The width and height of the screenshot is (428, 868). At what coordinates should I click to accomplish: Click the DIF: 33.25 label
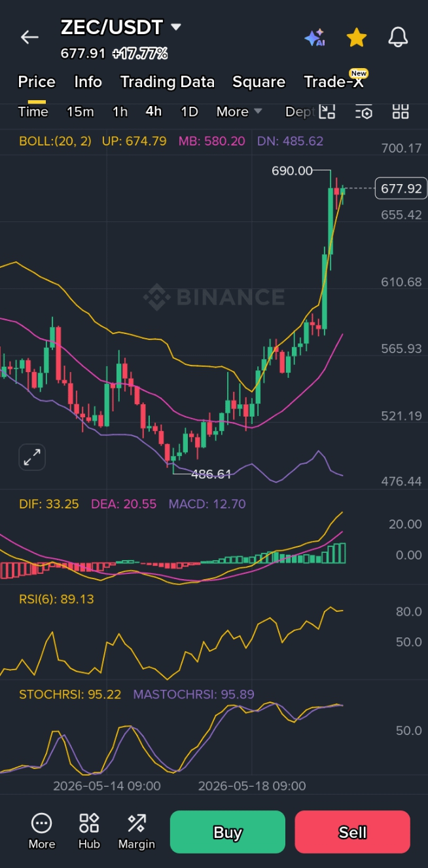coord(49,504)
